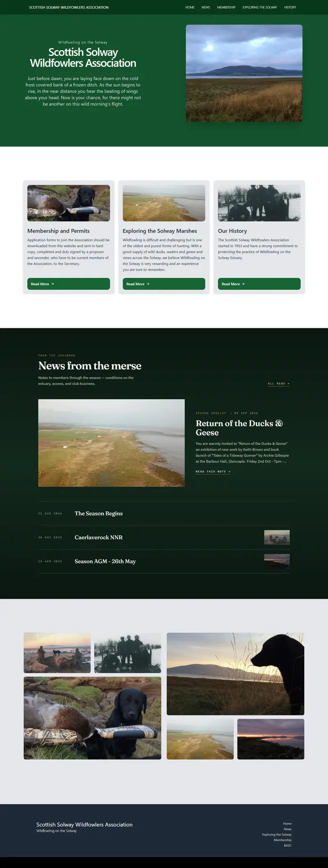Click the featured news aerial marsh image
This screenshot has width=328, height=868.
tap(112, 443)
